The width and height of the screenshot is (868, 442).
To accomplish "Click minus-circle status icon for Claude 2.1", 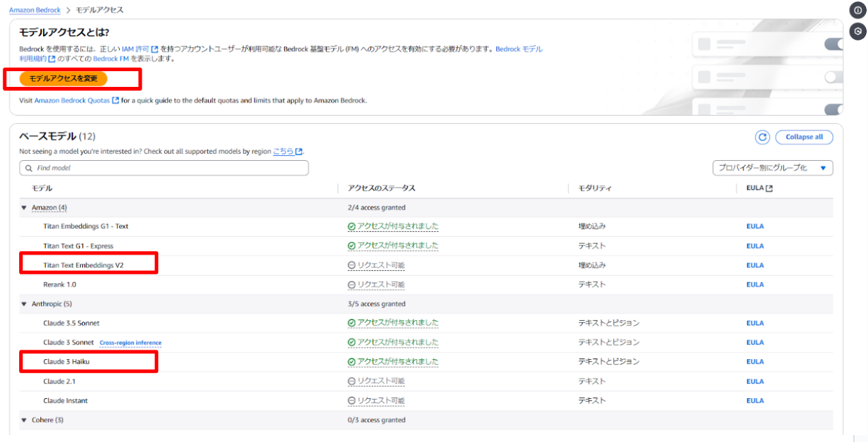I will pos(352,381).
